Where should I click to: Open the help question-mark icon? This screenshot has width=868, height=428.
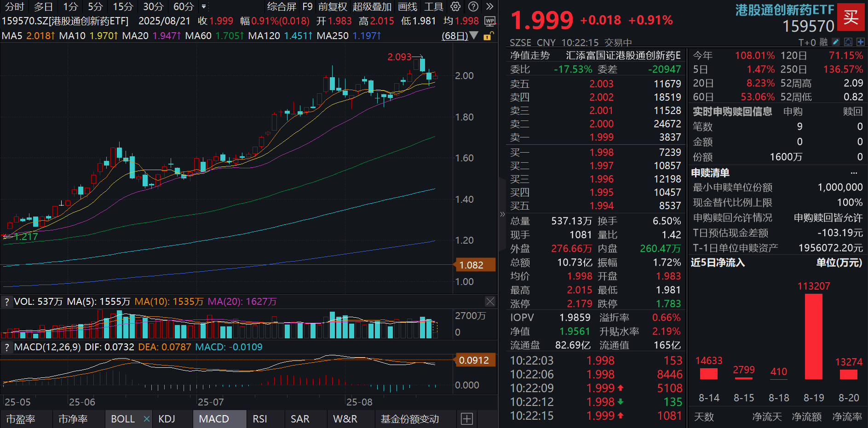coord(473,6)
